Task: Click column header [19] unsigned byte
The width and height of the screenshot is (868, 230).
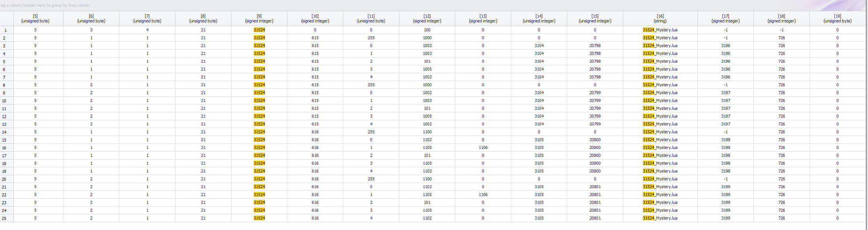Action: pyautogui.click(x=837, y=18)
